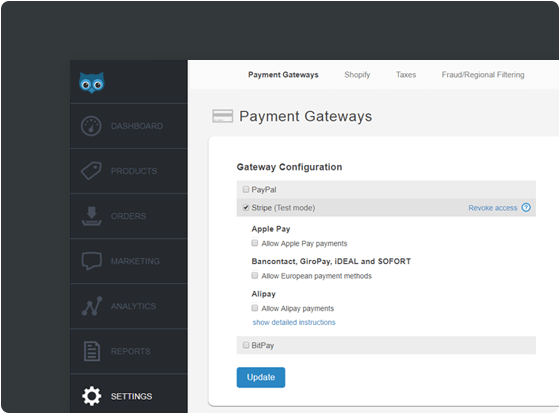Click the Settings gear icon

click(92, 396)
